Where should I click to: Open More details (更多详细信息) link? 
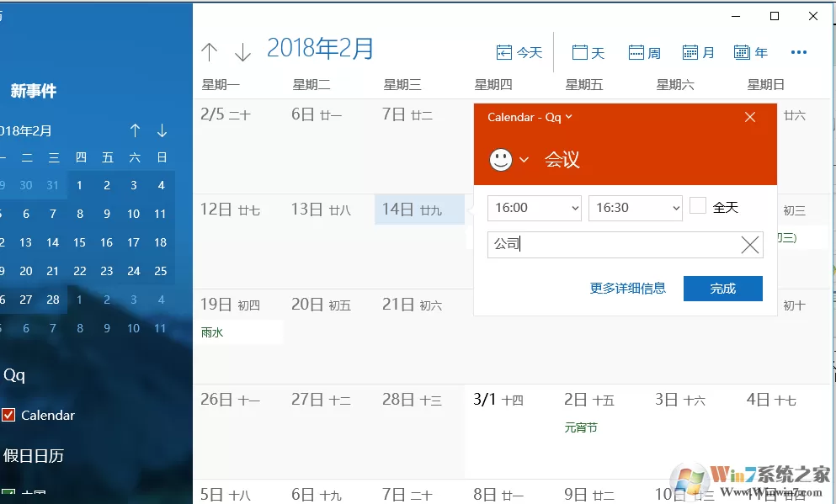627,289
